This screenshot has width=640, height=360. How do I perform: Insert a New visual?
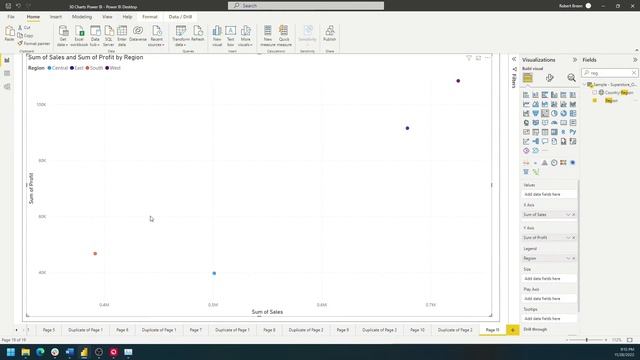[217, 36]
